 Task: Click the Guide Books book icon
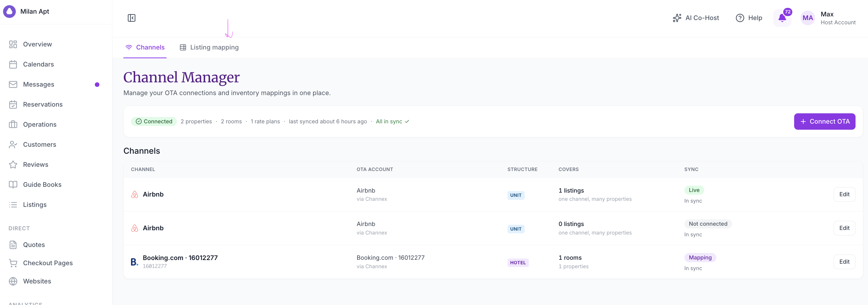(x=13, y=184)
